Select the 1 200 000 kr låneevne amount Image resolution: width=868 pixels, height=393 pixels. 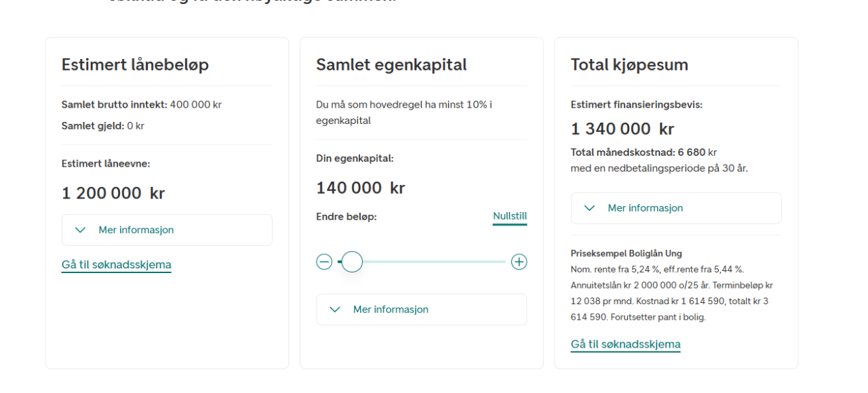(113, 193)
